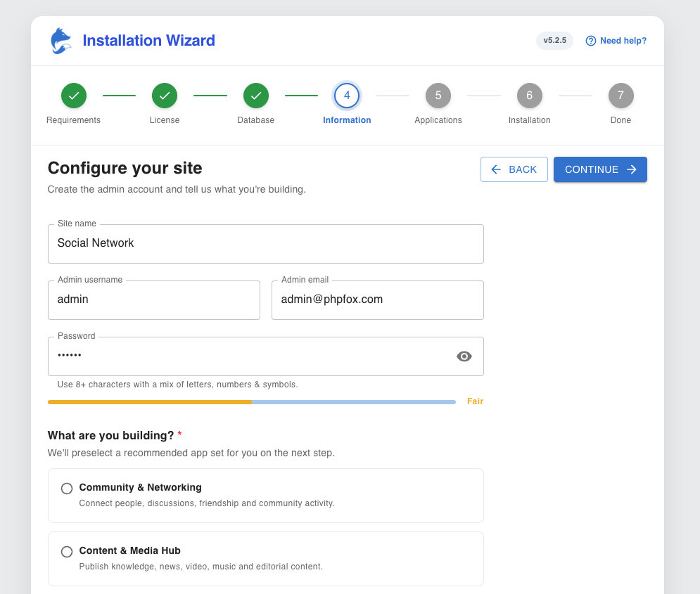Click the Community & Networking description text
The image size is (700, 594).
(x=207, y=503)
